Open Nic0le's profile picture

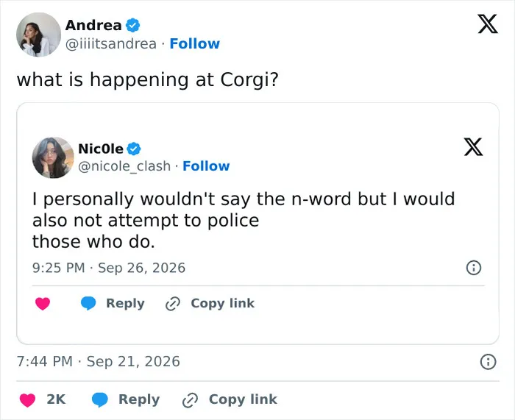[x=53, y=157]
